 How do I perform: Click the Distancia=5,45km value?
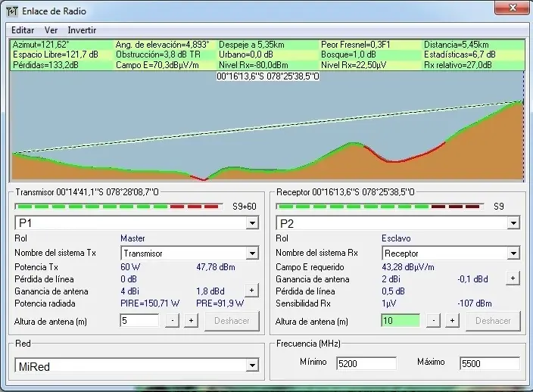(457, 45)
